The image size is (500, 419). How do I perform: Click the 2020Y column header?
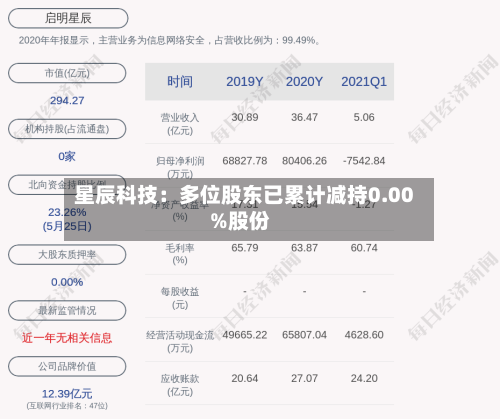pos(304,82)
